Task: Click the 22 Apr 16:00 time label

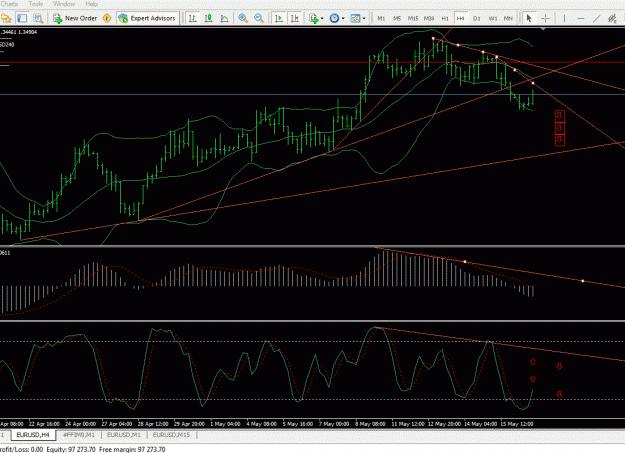Action: pos(44,424)
